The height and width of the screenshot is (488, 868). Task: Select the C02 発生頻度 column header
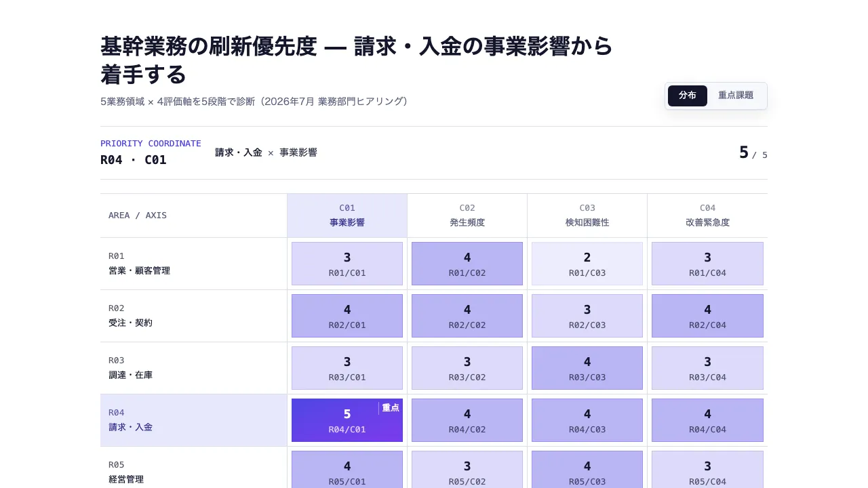tap(467, 216)
